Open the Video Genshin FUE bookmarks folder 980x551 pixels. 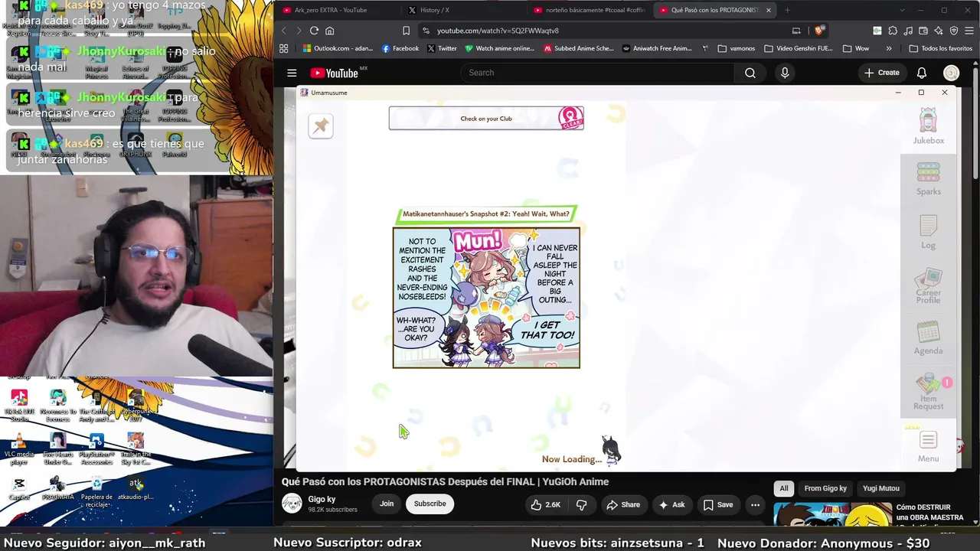[x=797, y=48]
